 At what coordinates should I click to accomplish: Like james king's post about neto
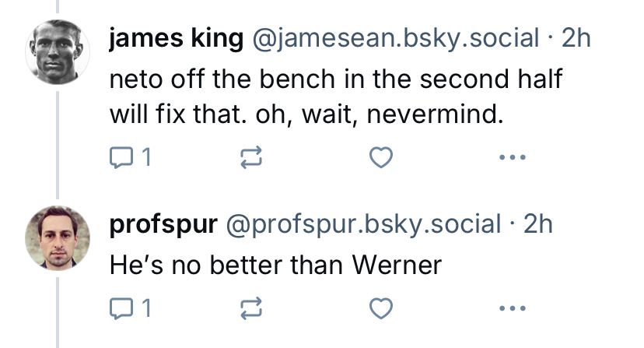click(380, 159)
